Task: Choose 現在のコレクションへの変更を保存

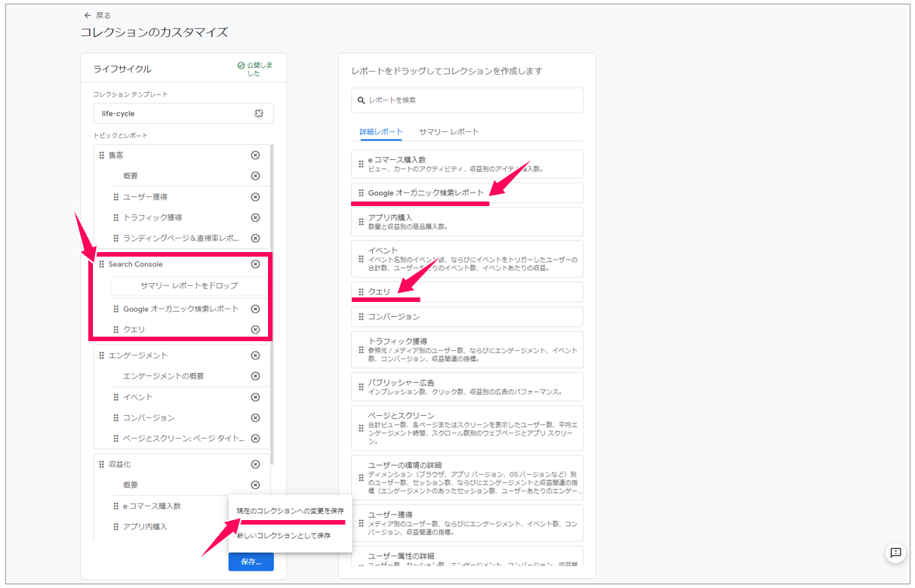Action: click(290, 511)
